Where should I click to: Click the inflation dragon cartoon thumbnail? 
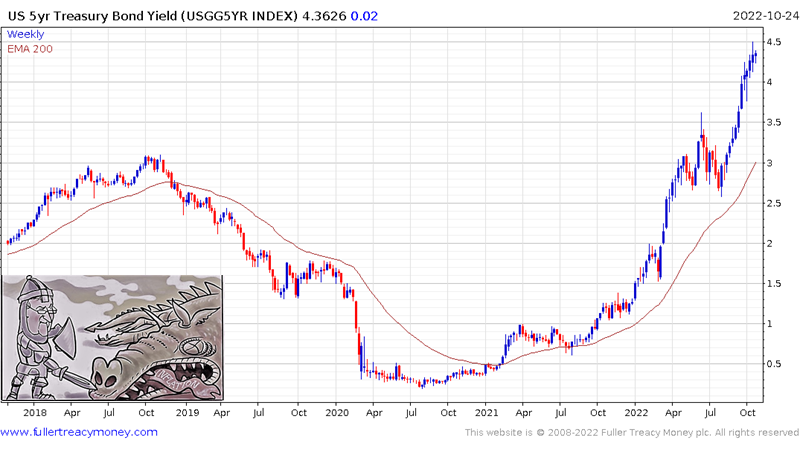point(112,338)
